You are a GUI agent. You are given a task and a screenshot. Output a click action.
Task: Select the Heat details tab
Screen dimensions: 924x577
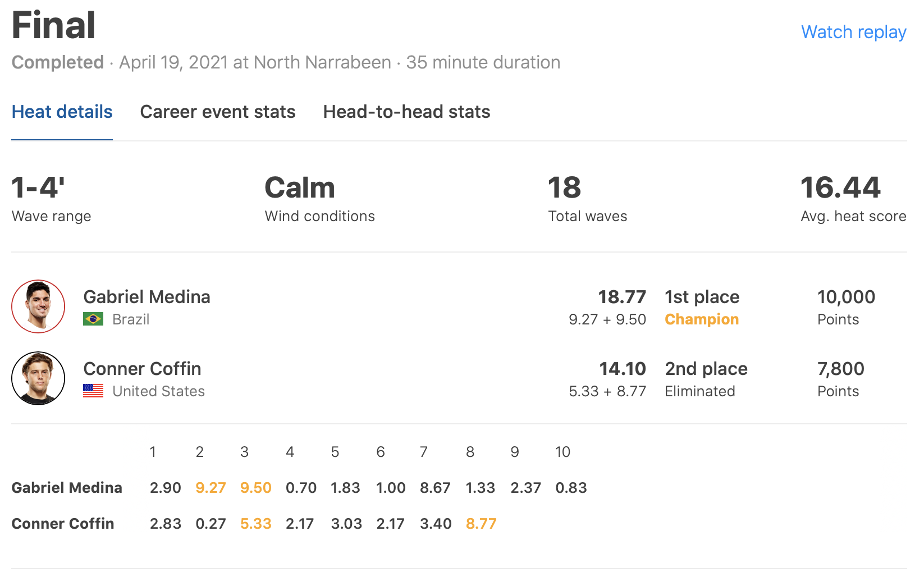(x=62, y=112)
